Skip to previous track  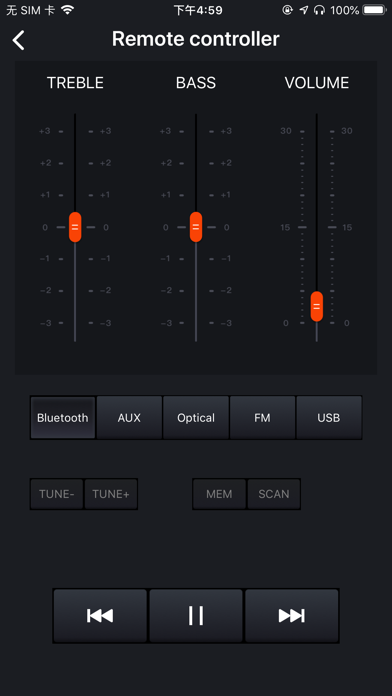100,615
